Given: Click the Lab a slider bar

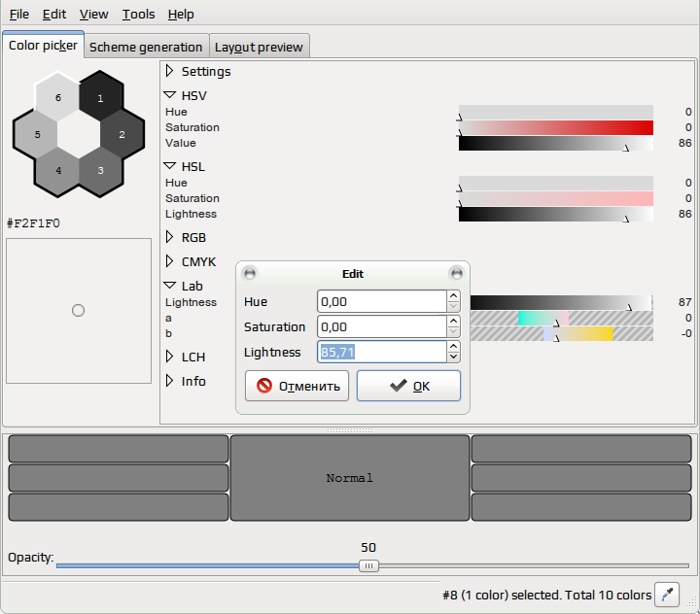Looking at the screenshot, I should tap(562, 318).
